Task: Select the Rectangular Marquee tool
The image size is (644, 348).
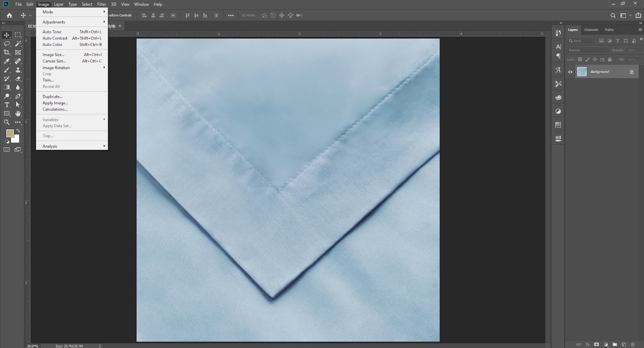Action: 18,35
